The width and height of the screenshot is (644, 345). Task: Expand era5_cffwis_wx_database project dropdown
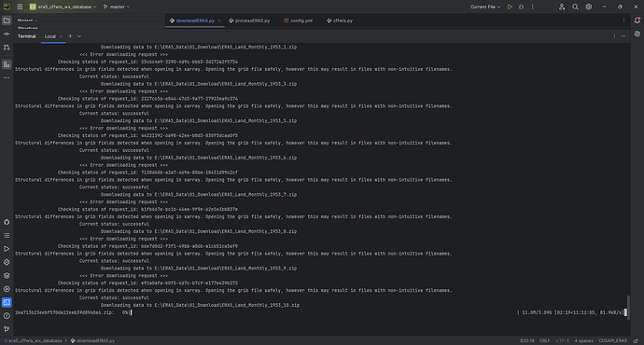63,7
